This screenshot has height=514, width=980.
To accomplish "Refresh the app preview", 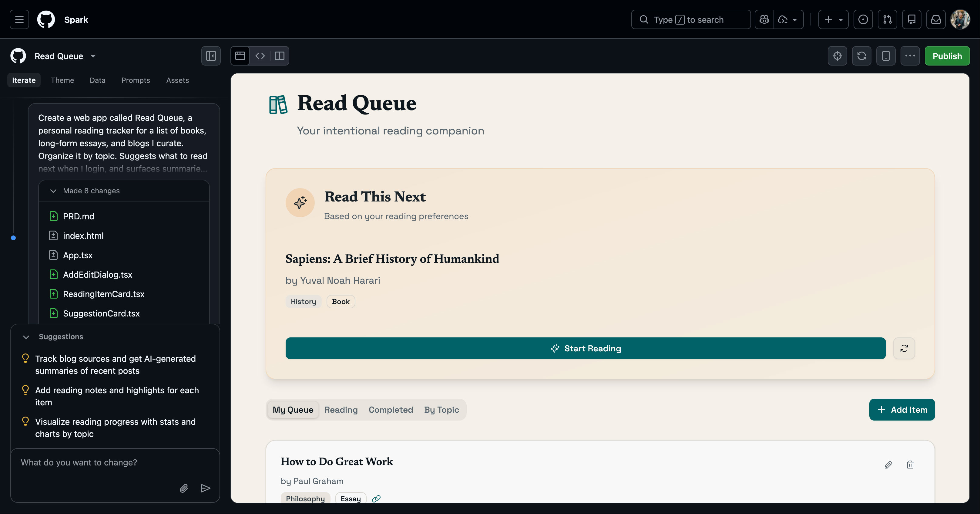I will tap(862, 56).
